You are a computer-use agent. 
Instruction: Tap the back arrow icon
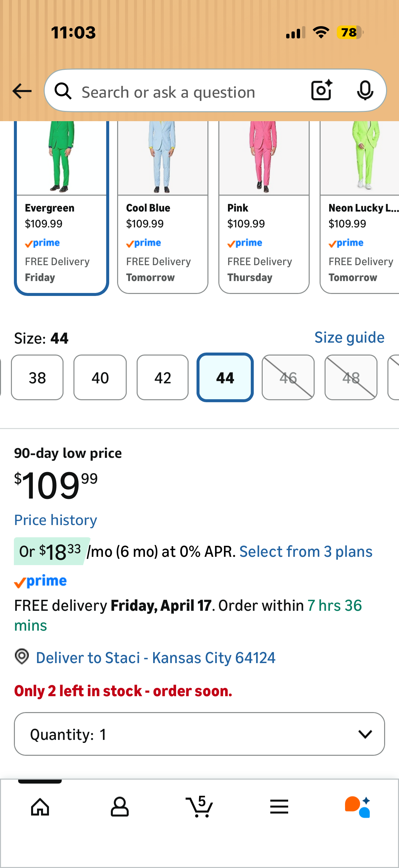[22, 91]
